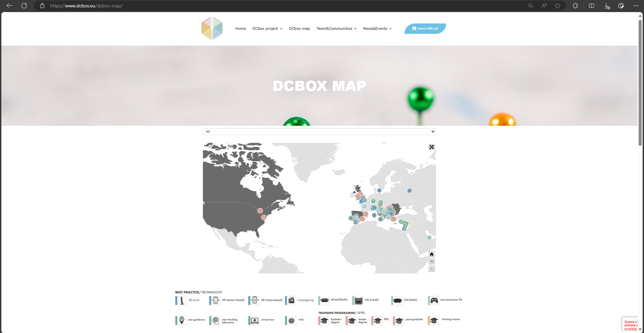Click the iVR (CAVE) legend icon
This screenshot has height=333, width=644.
[358, 300]
